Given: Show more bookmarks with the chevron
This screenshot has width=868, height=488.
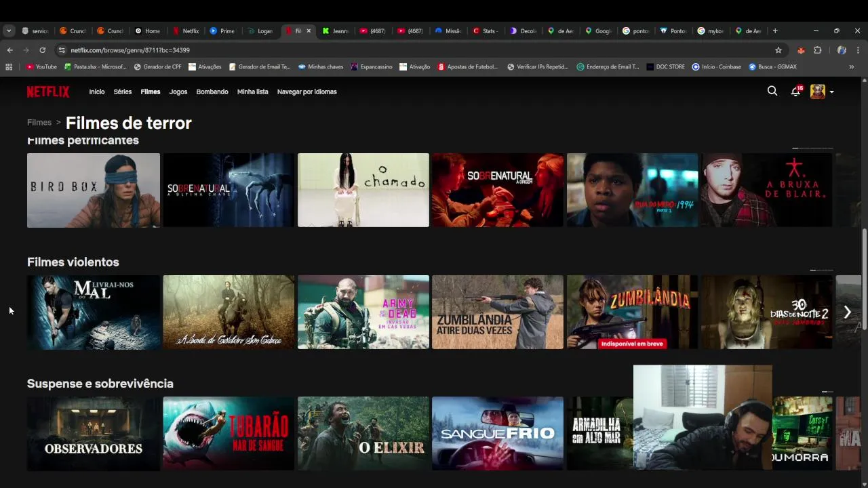Looking at the screenshot, I should [x=852, y=66].
